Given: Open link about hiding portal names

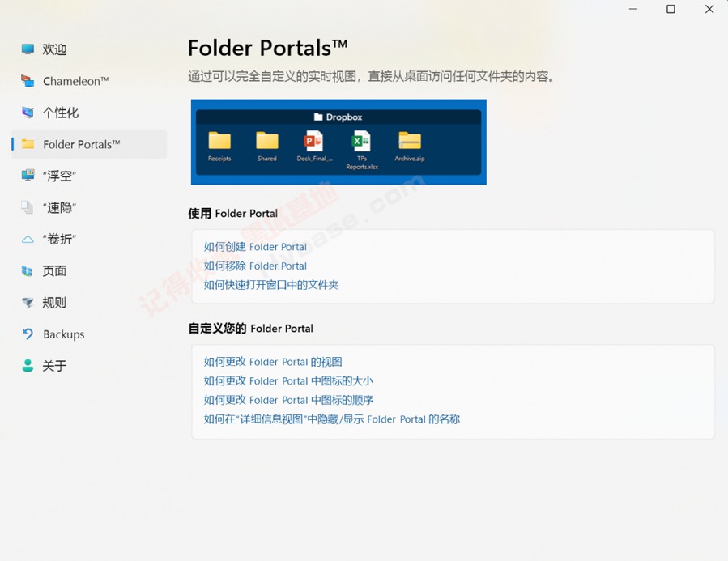Looking at the screenshot, I should (x=334, y=419).
